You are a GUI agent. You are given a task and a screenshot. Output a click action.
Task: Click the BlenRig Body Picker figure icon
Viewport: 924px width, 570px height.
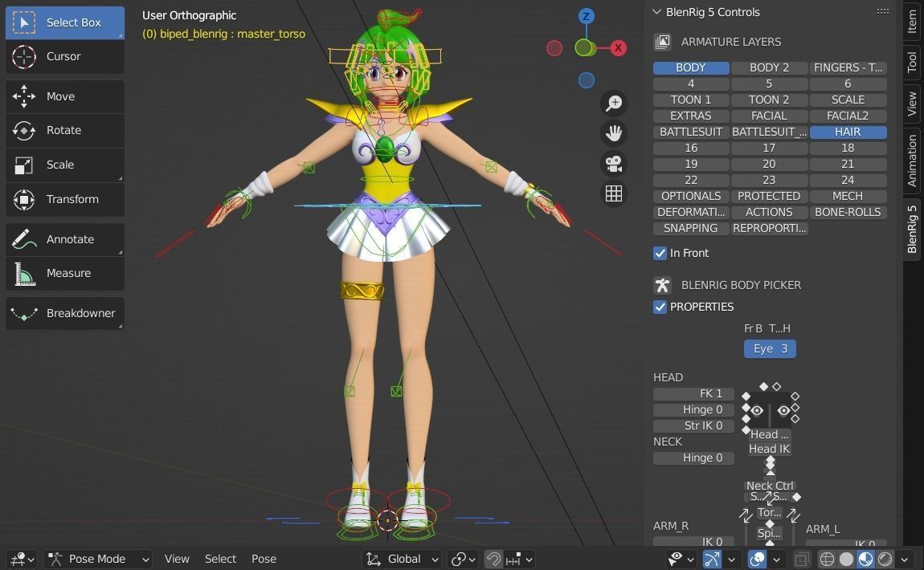[662, 285]
